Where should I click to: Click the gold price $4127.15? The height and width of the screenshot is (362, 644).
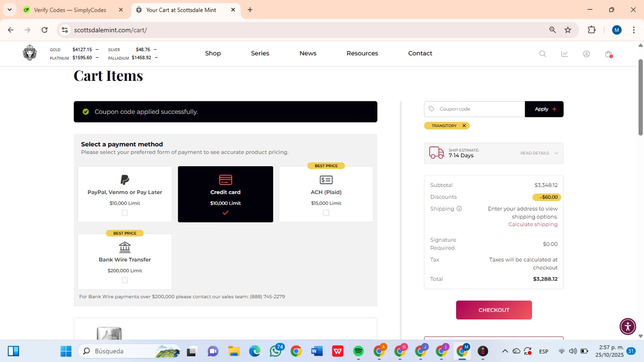tap(82, 49)
